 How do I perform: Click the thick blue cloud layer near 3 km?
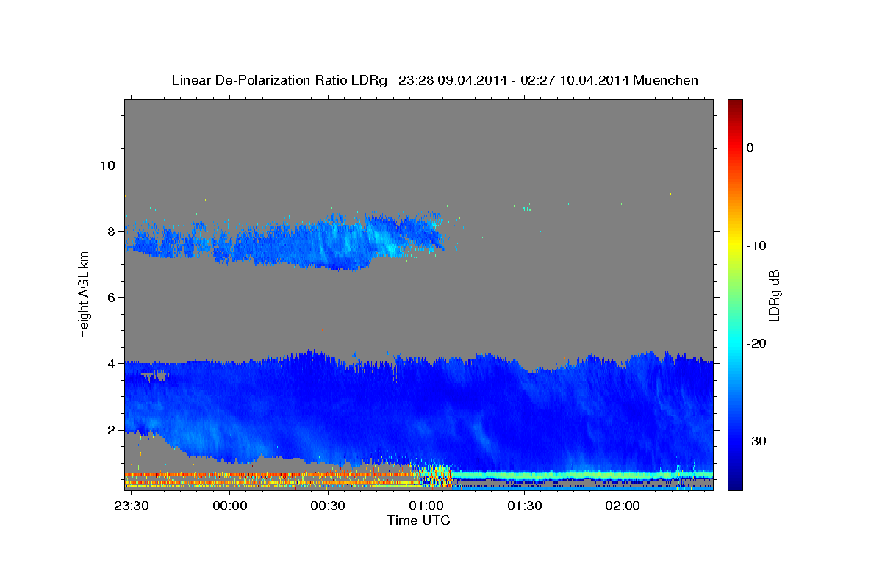[x=419, y=408]
